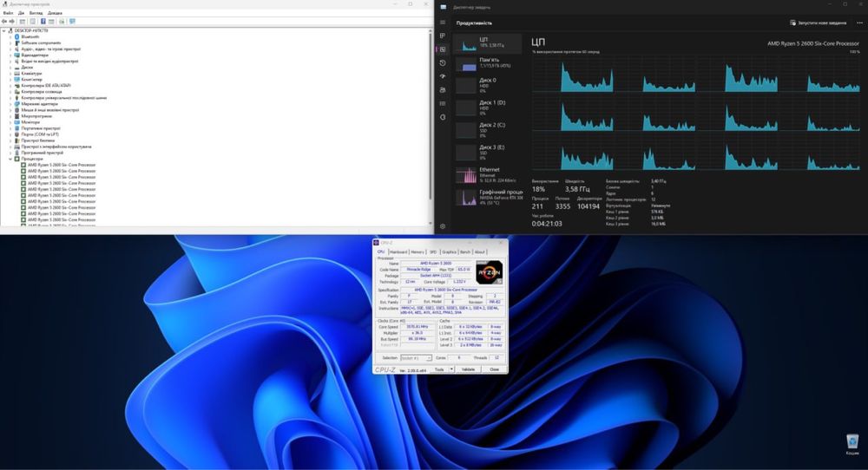Viewport: 868px width, 470px height.
Task: Open Recycle Bin on the desktop
Action: point(852,444)
